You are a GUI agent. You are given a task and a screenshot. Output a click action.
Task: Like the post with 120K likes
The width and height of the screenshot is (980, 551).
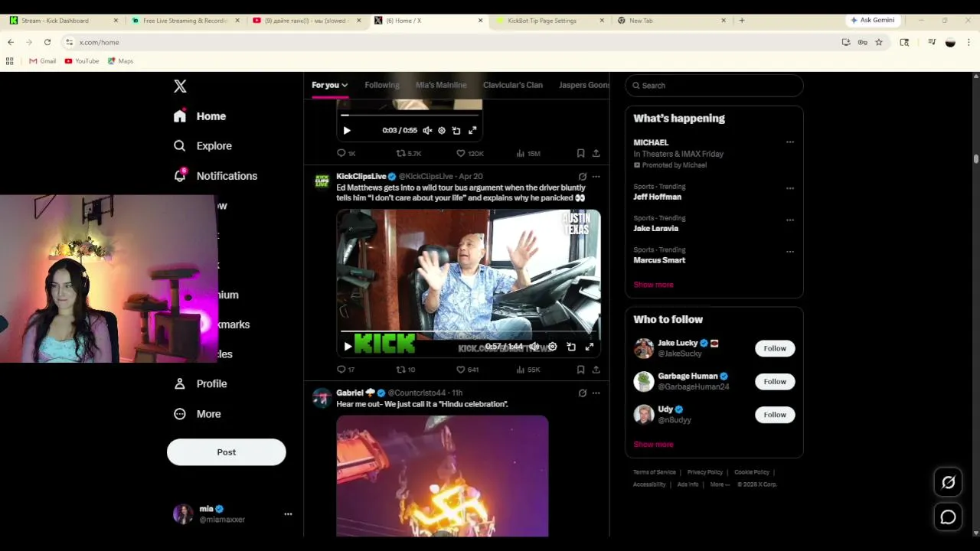pyautogui.click(x=470, y=153)
